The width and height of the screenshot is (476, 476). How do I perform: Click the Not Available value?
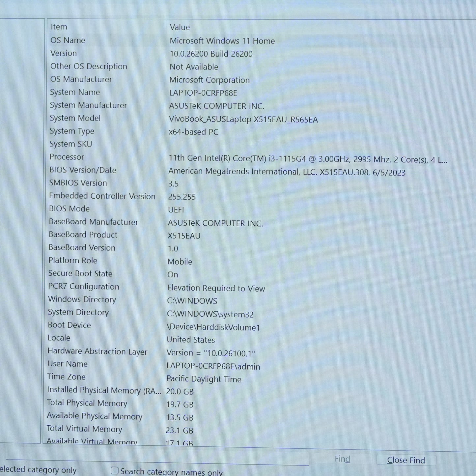pos(194,67)
